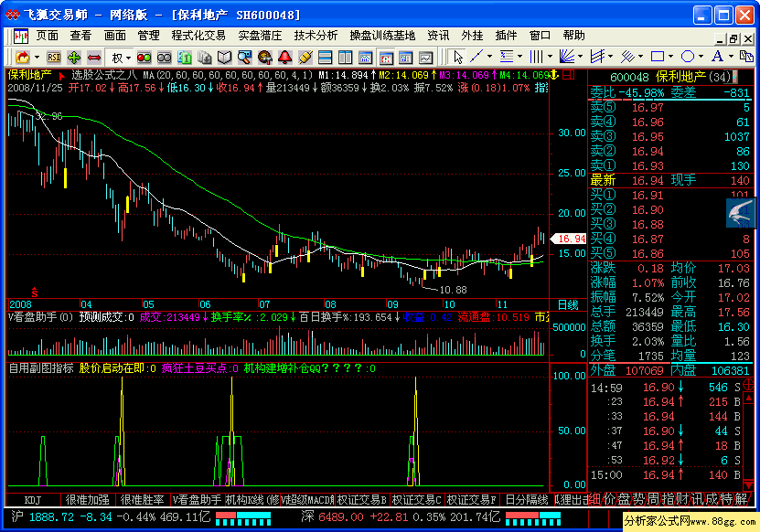Select the arrow pointer cursor tool
This screenshot has height=532, width=760.
pos(457,58)
